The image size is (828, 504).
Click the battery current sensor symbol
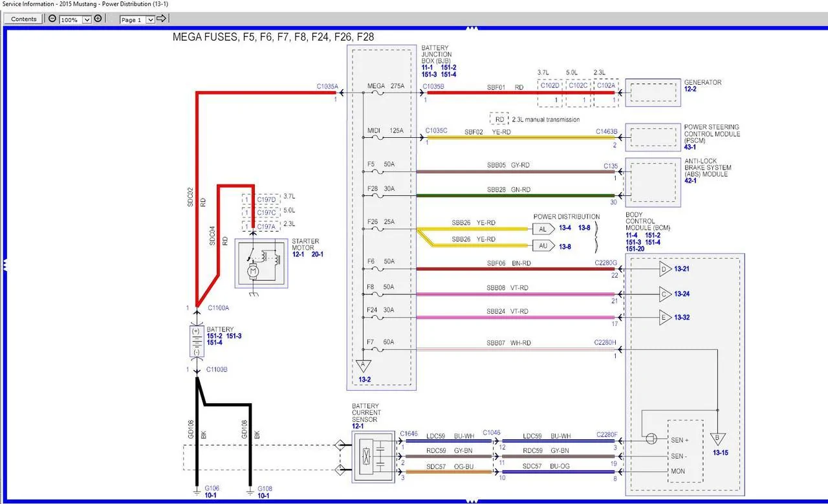[x=373, y=457]
